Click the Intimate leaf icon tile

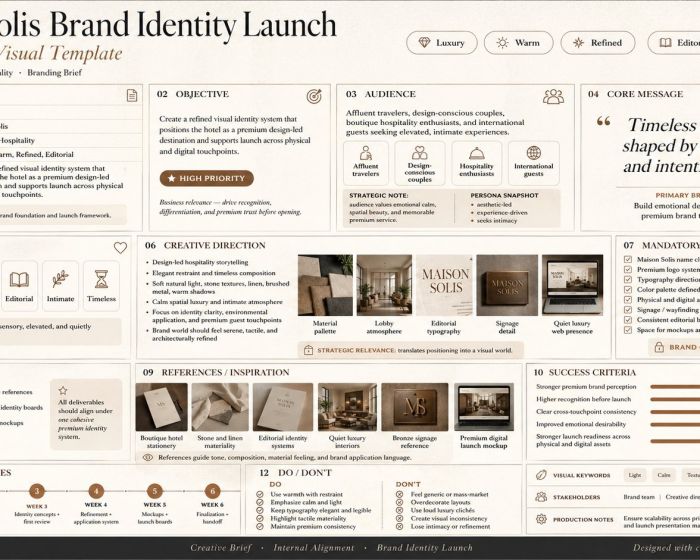pos(60,286)
